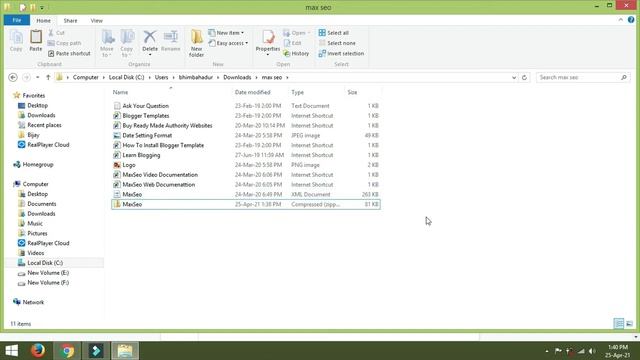Open New Volume (E:) drive

(48, 273)
